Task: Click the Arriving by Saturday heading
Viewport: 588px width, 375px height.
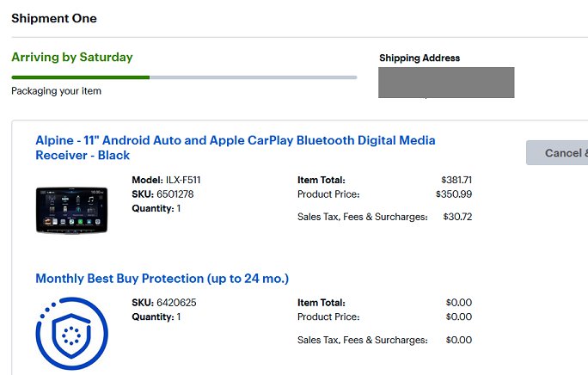Action: pyautogui.click(x=72, y=57)
